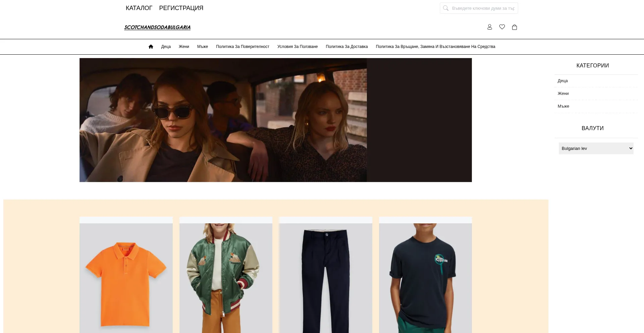Open the КАТАЛОГ menu
Viewport: 644px width, 333px height.
point(139,8)
